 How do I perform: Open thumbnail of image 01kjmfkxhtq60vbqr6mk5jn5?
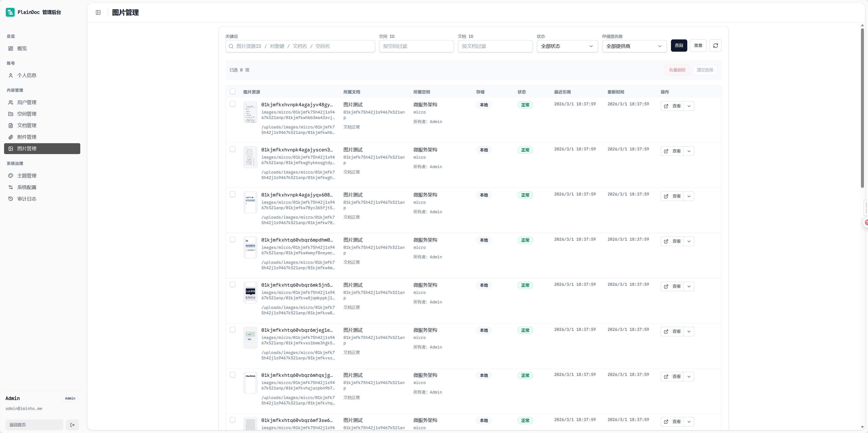click(x=250, y=293)
